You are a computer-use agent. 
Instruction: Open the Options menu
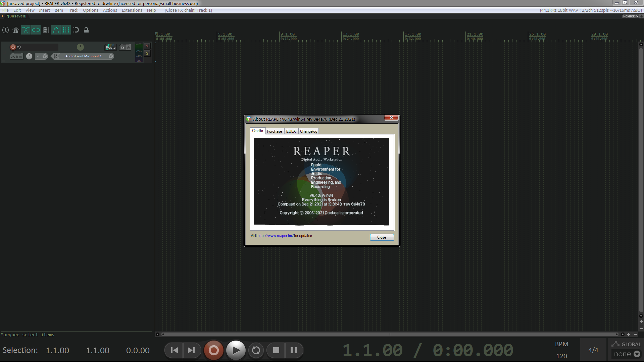[x=91, y=10]
